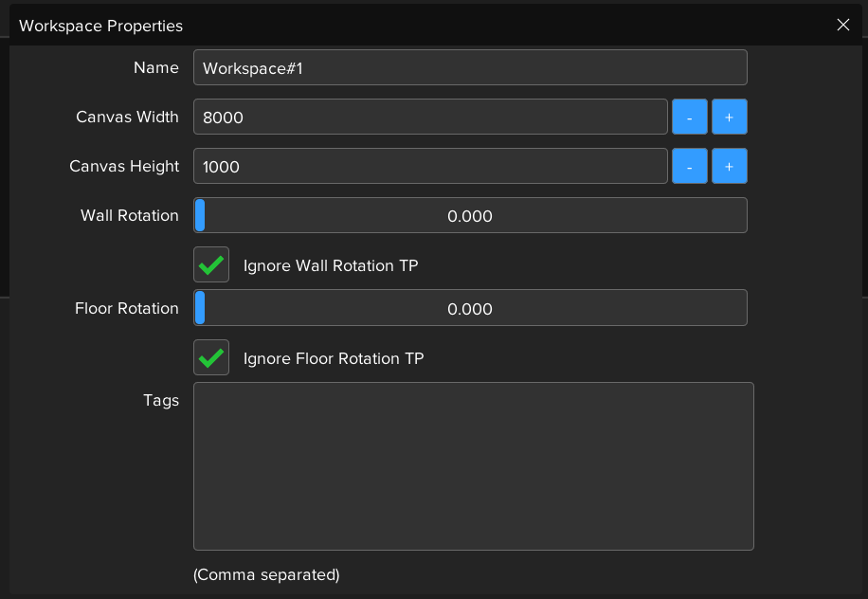
Task: Focus the Canvas Height input field
Action: (430, 167)
